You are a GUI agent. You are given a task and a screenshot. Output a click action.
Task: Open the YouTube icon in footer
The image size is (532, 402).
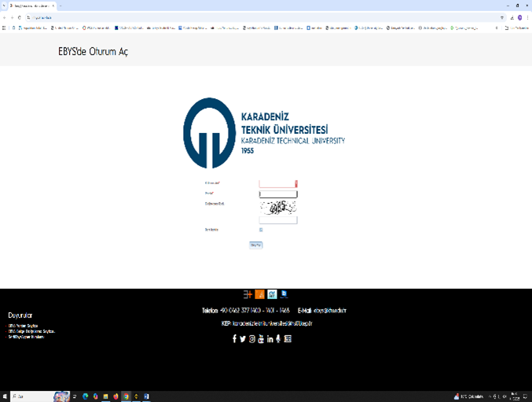(x=261, y=339)
